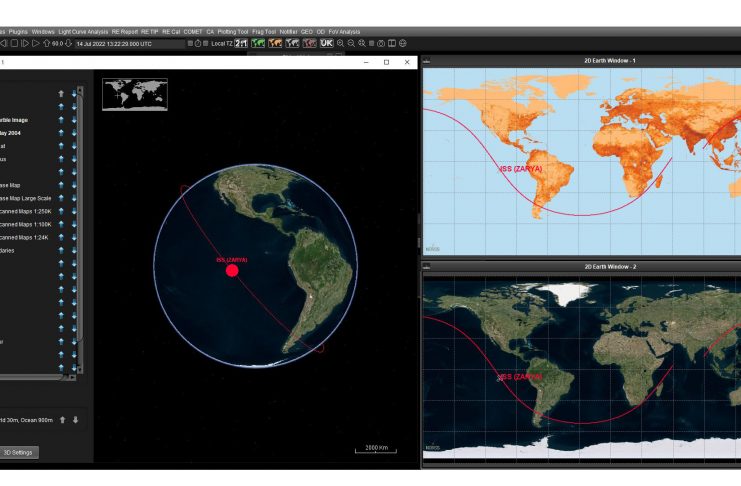Move the Scanned Maps 1:100K layer down

(74, 224)
